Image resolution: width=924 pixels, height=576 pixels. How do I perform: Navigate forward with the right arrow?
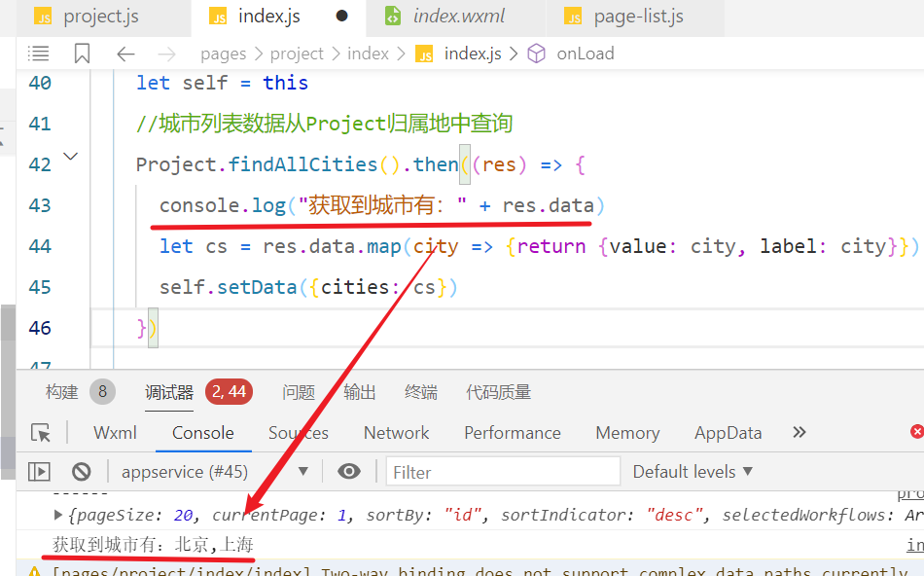click(166, 54)
